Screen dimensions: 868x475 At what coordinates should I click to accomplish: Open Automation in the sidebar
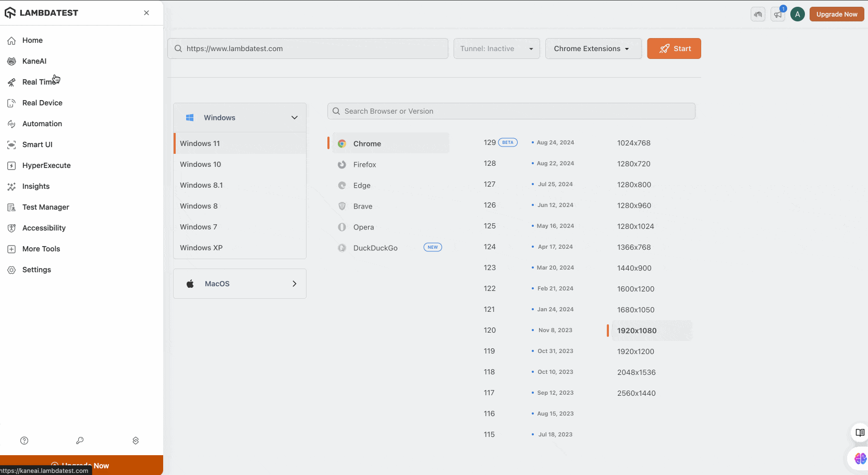click(42, 124)
